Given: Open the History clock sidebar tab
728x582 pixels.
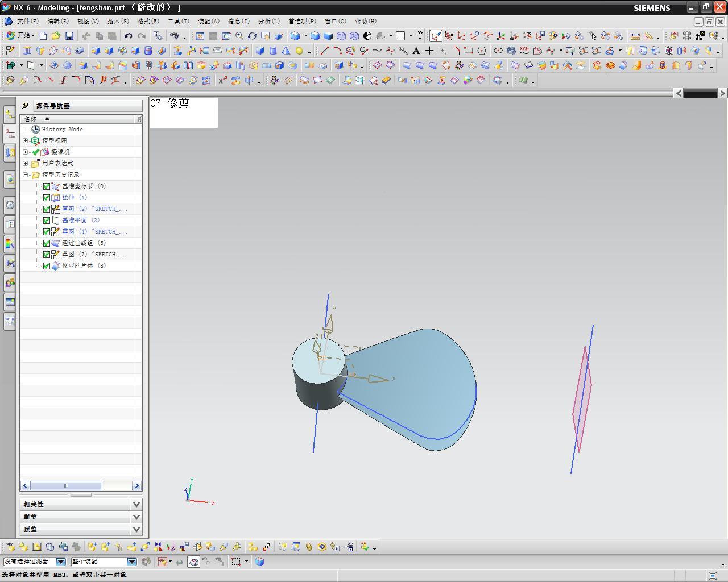Looking at the screenshot, I should pos(10,205).
